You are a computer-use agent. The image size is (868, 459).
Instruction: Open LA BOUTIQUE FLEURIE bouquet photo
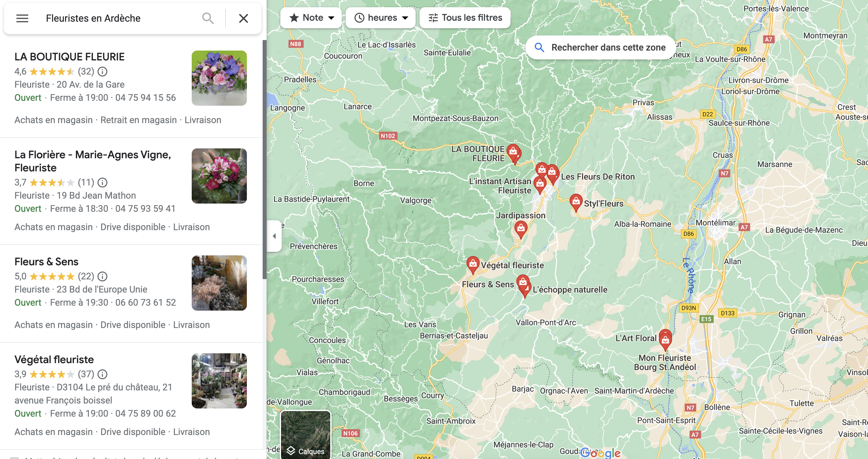219,78
